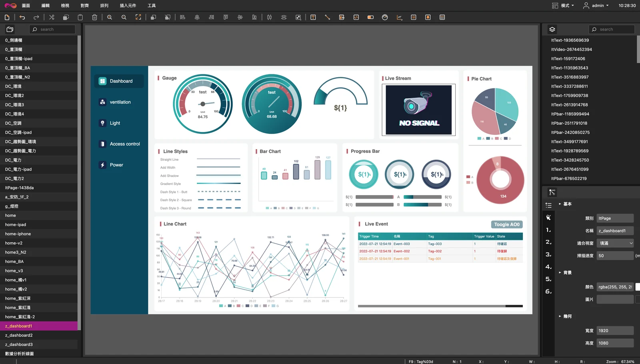This screenshot has height=364, width=640.
Task: Open the page folder icon
Action: [10, 29]
